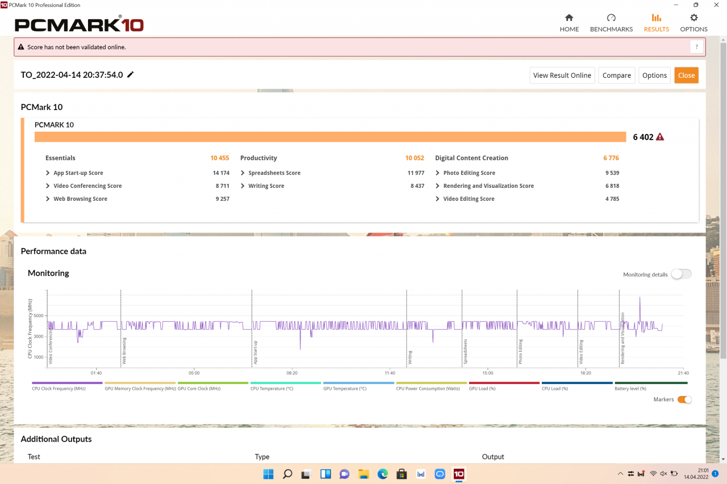This screenshot has width=727, height=484.
Task: Click the Windows Start button
Action: point(268,474)
